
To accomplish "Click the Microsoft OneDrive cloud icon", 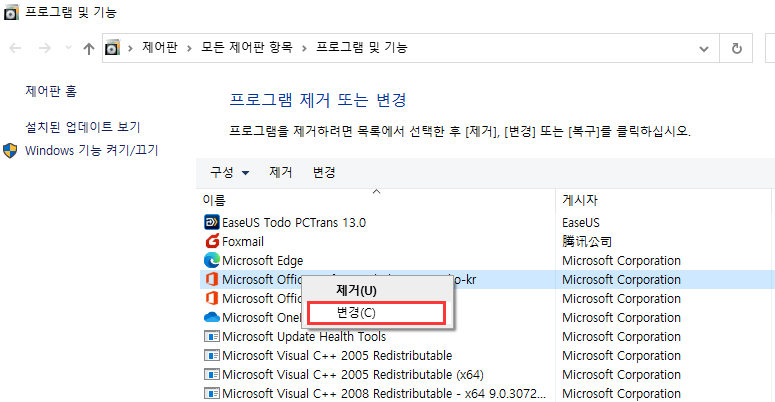I will click(x=212, y=317).
